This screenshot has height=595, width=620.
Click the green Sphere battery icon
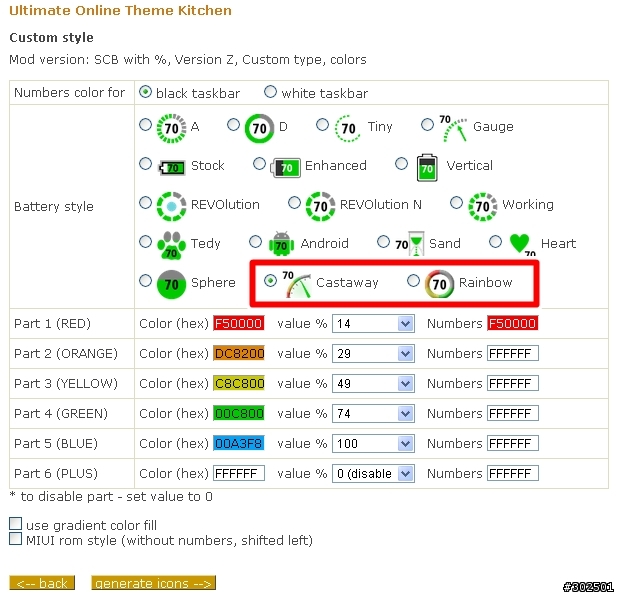[x=171, y=284]
